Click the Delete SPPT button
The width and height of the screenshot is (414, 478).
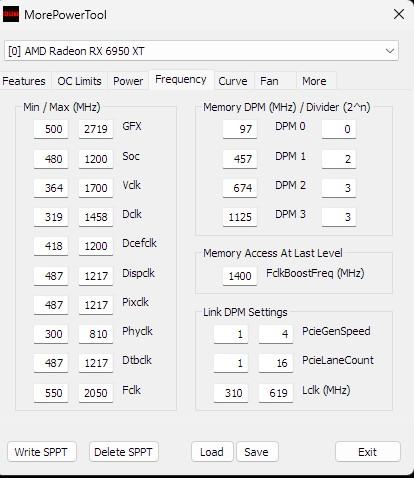pyautogui.click(x=123, y=452)
